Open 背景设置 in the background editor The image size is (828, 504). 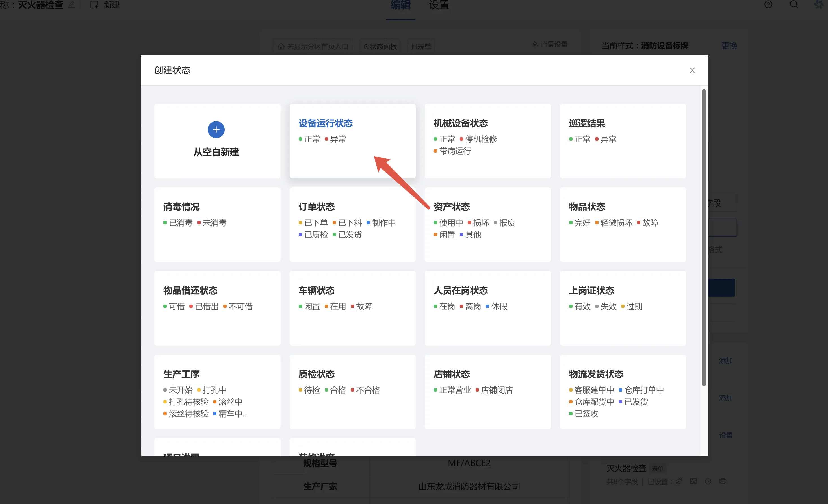(x=550, y=44)
